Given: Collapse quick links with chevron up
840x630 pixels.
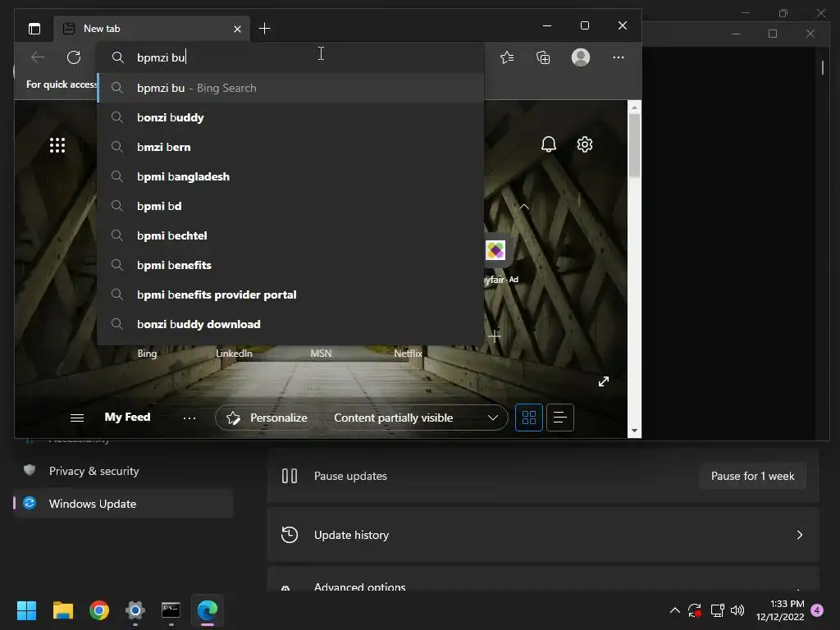Looking at the screenshot, I should [x=524, y=207].
